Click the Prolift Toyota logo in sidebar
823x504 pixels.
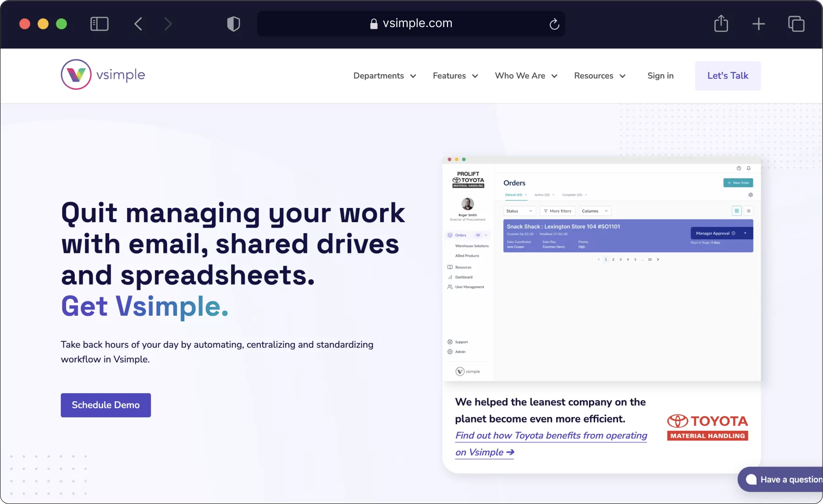[468, 180]
